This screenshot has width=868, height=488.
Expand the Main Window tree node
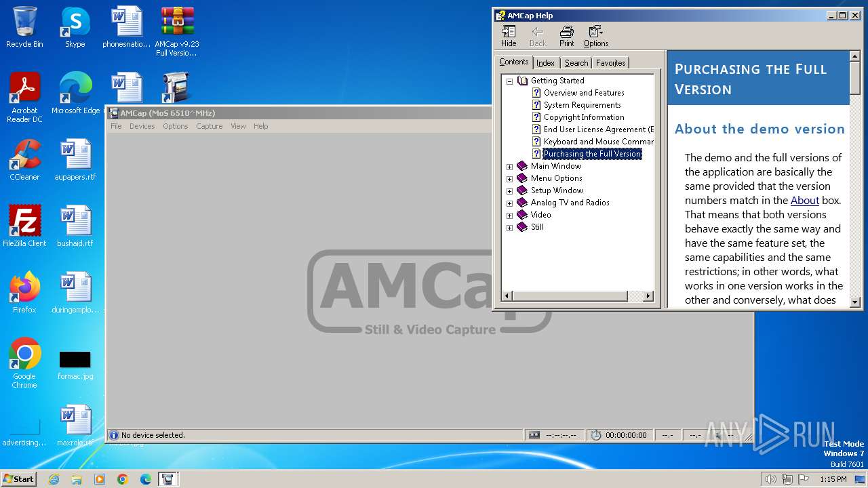[x=509, y=166]
